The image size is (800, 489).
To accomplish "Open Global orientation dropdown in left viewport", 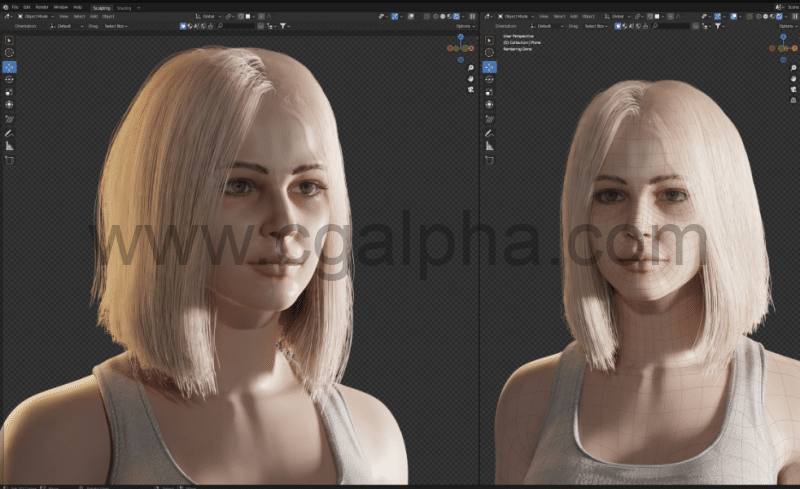I will [x=209, y=16].
